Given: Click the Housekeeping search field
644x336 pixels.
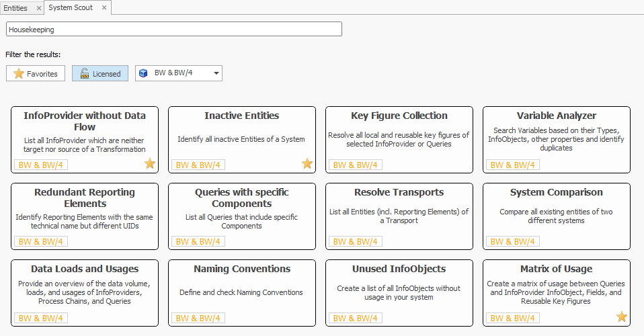Looking at the screenshot, I should pos(173,30).
